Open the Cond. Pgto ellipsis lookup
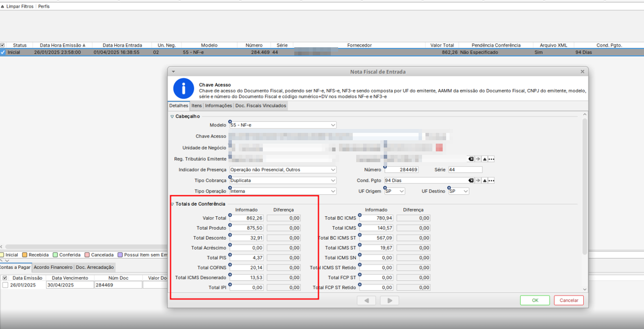 [x=491, y=181]
